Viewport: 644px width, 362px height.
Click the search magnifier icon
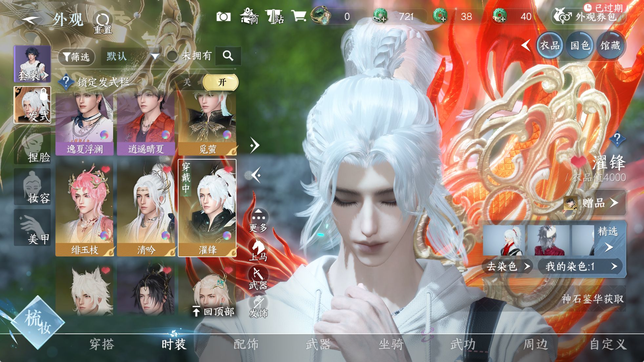click(228, 56)
